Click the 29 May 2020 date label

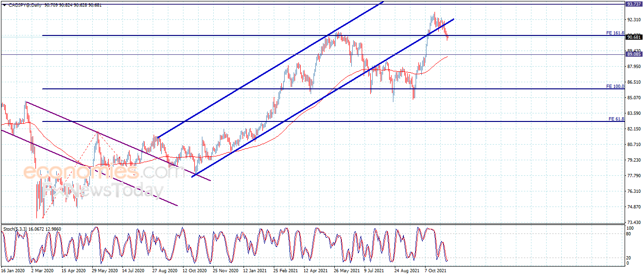pyautogui.click(x=104, y=271)
